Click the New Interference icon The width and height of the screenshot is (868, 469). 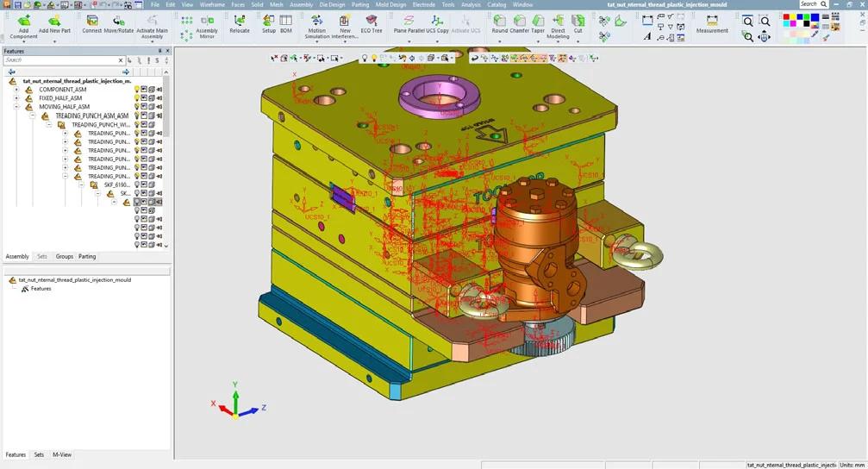coord(344,21)
